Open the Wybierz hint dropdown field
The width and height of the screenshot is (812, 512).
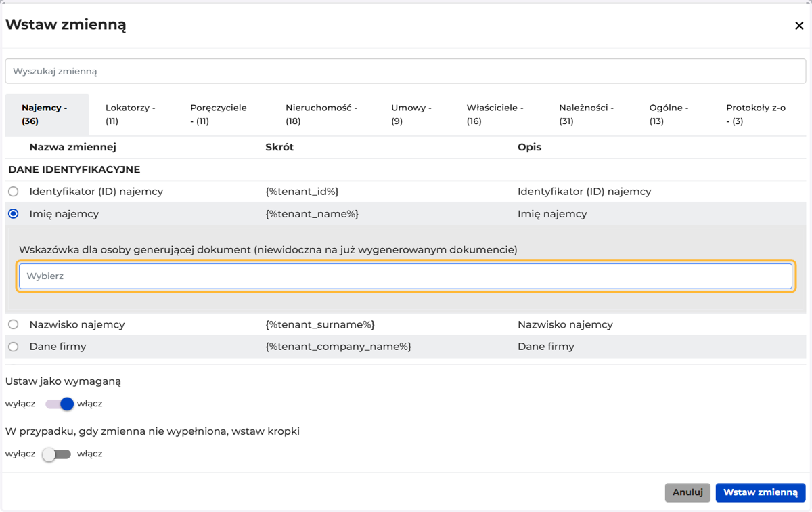pos(405,276)
